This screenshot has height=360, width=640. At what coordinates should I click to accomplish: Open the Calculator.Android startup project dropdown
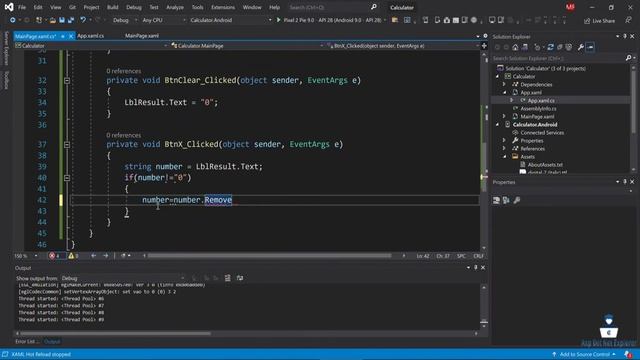[x=231, y=20]
